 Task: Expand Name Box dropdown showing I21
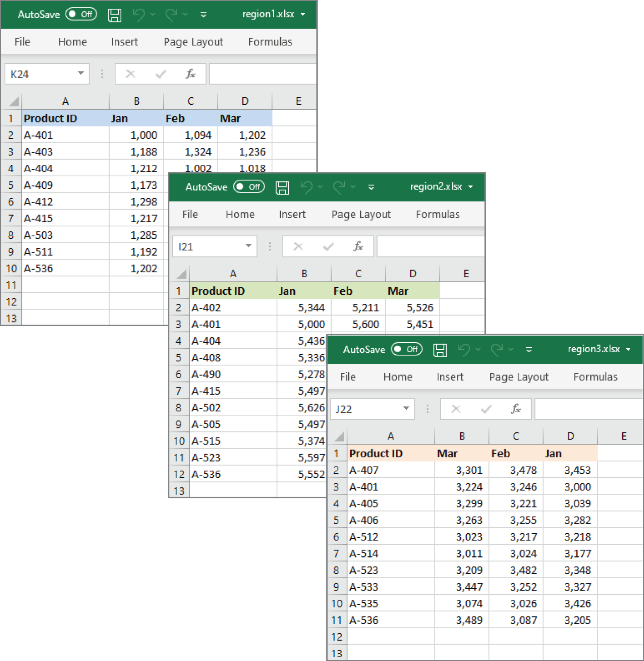coord(248,246)
